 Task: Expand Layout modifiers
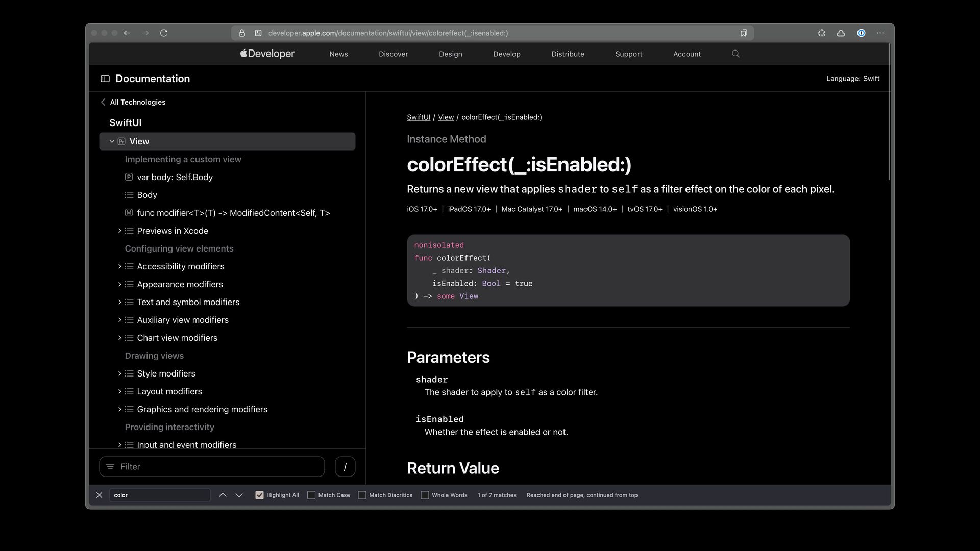click(119, 391)
